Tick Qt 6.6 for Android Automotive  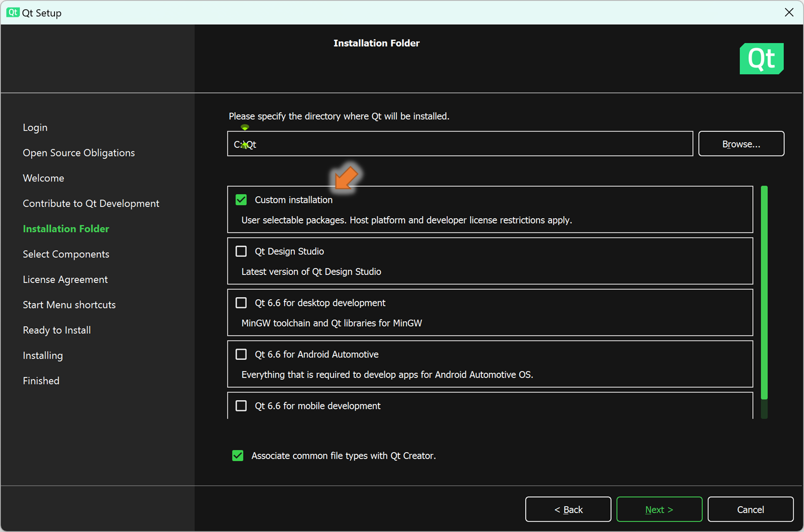(x=241, y=354)
